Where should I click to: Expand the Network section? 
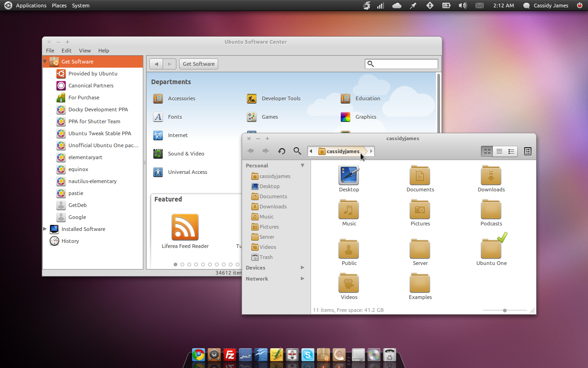click(302, 279)
